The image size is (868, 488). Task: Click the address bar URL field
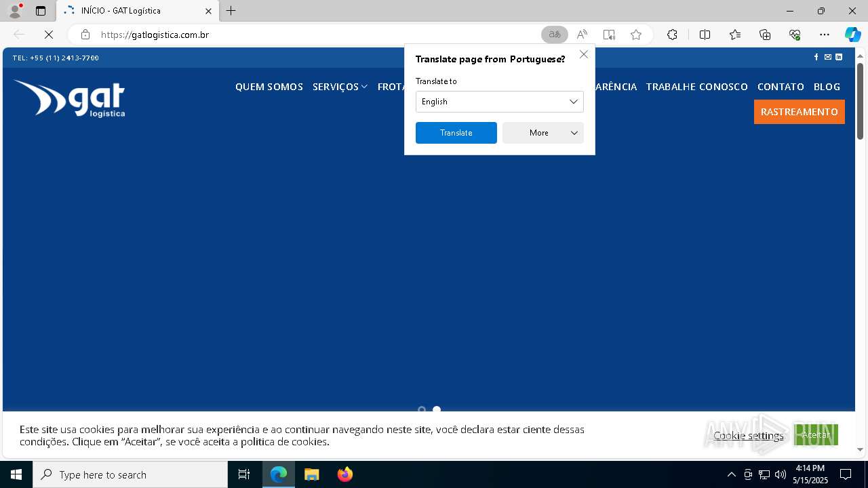click(x=319, y=35)
